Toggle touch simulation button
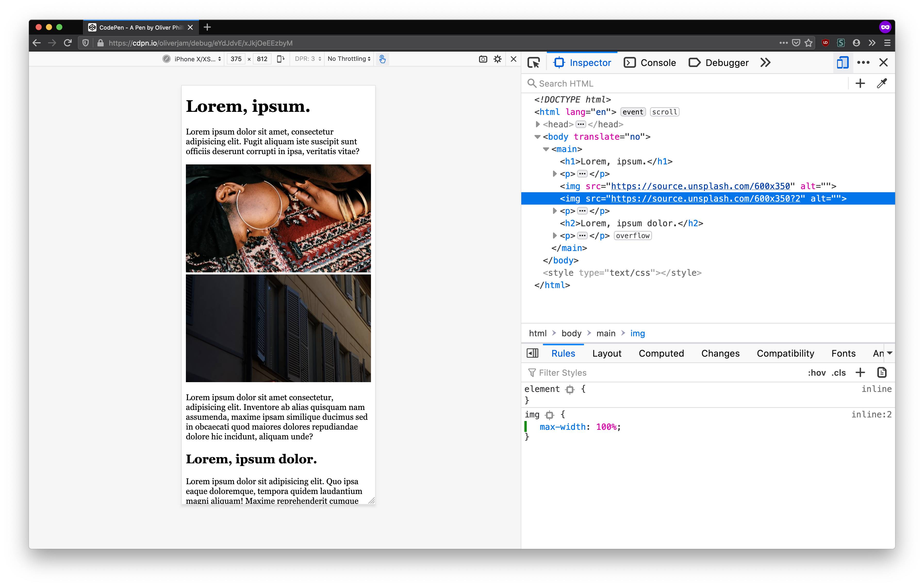 point(382,59)
